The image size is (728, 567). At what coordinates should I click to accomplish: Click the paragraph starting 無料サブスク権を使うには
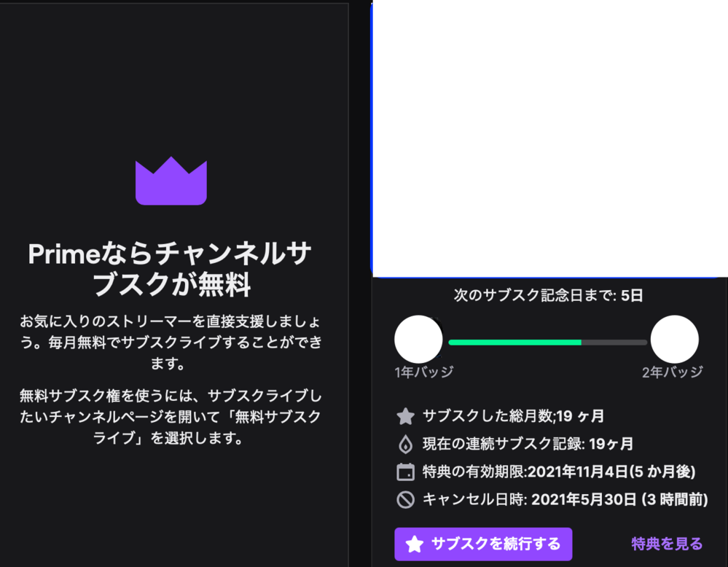click(x=171, y=417)
